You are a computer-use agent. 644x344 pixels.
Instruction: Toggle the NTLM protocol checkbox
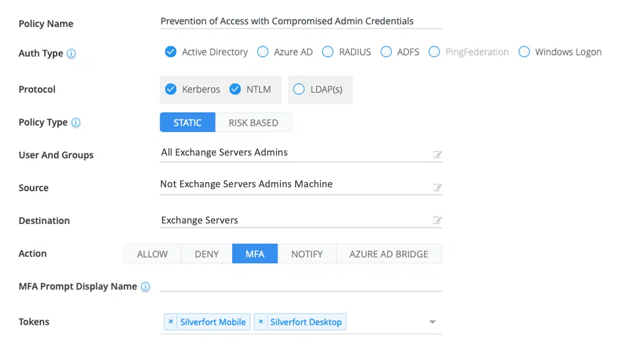(x=235, y=89)
